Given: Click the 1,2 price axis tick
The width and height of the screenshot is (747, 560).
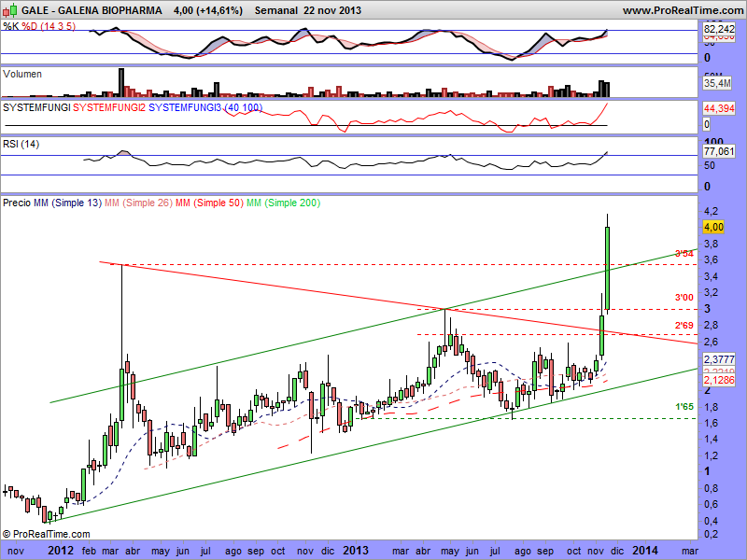Looking at the screenshot, I should click(711, 455).
